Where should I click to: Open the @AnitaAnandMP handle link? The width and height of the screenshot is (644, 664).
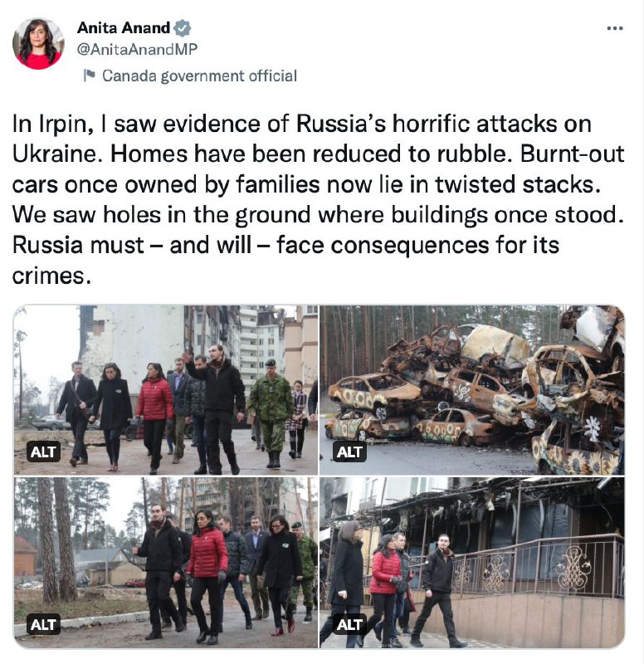tap(137, 49)
